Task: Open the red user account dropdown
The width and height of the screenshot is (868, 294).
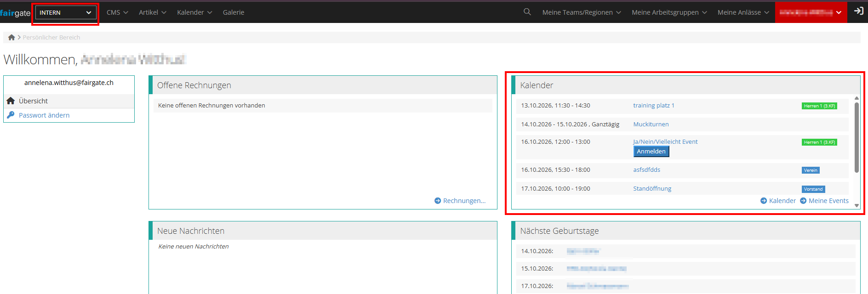Action: click(x=811, y=12)
